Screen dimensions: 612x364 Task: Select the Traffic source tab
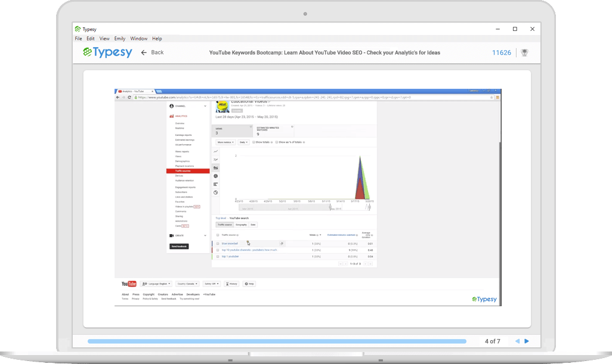tap(225, 225)
